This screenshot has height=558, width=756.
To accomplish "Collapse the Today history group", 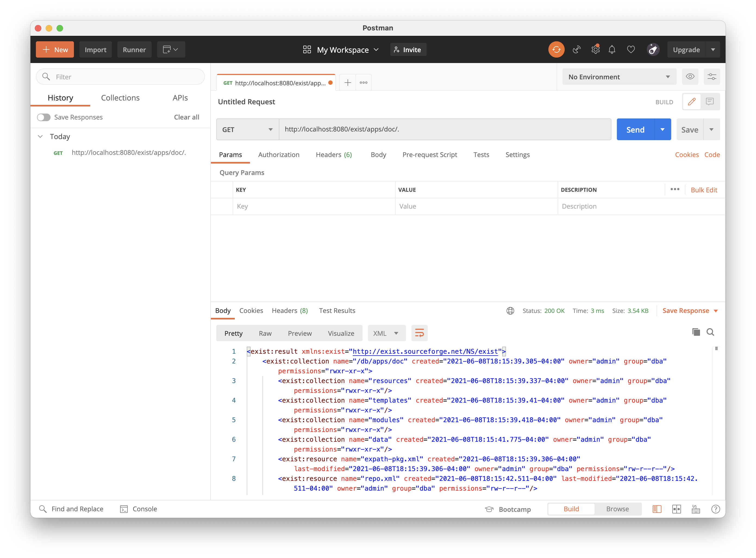I will (40, 136).
